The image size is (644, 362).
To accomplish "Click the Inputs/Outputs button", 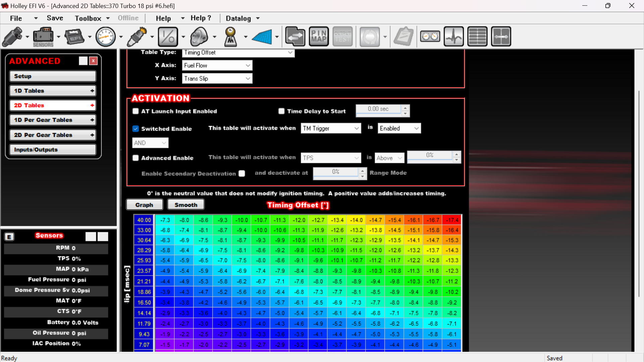I will tap(53, 149).
